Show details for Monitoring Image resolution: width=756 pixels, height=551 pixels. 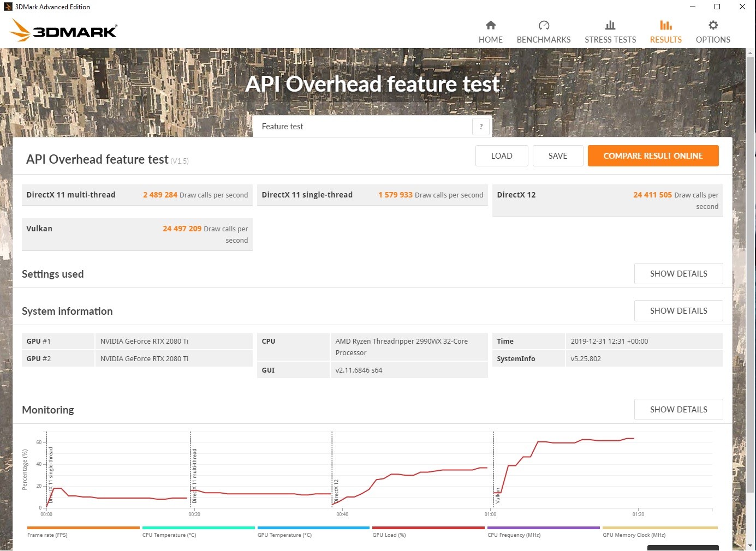pyautogui.click(x=678, y=409)
